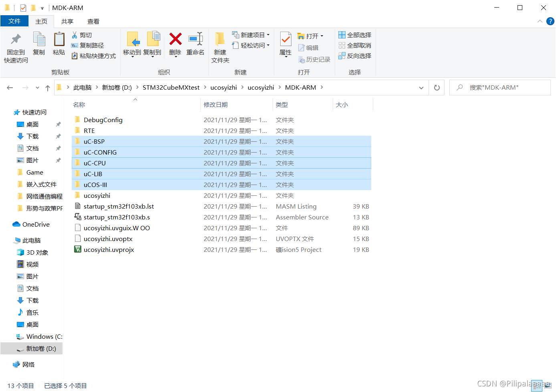Click the Up one level arrow
The image size is (556, 392).
[48, 88]
